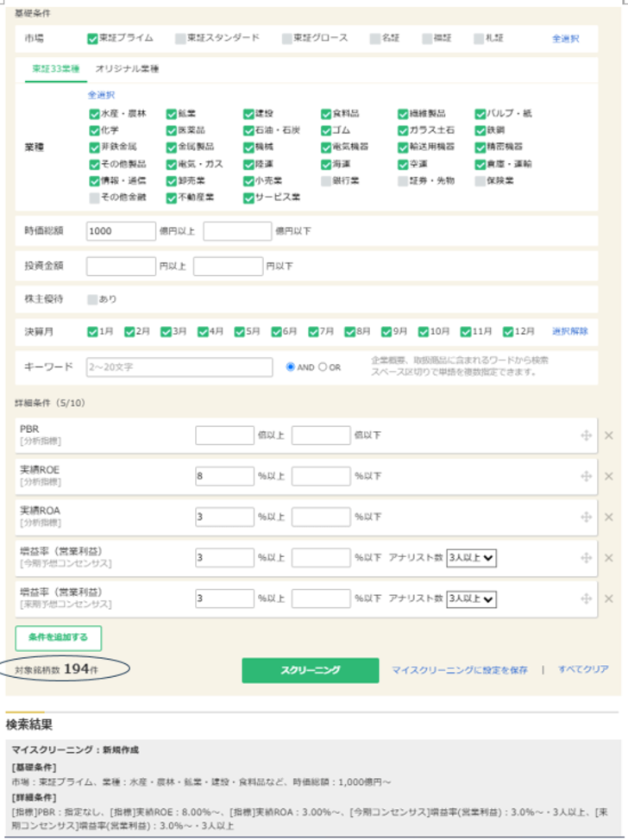Remove the 来期予想コンセンサス 増益率 condition
Image resolution: width=628 pixels, height=840 pixels.
pyautogui.click(x=608, y=599)
